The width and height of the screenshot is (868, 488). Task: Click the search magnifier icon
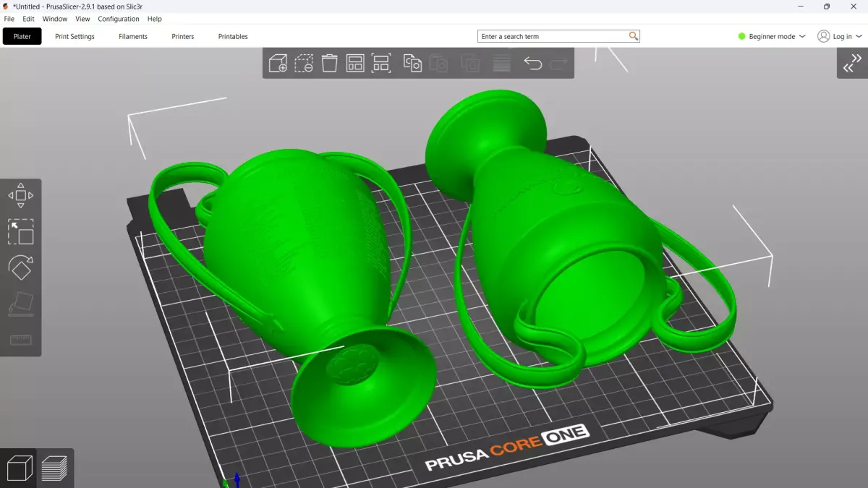point(634,36)
